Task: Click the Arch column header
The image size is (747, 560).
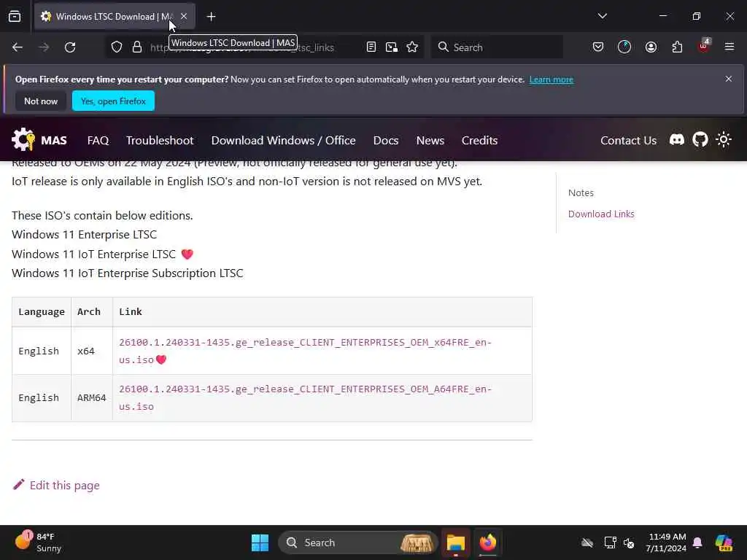Action: 91,312
